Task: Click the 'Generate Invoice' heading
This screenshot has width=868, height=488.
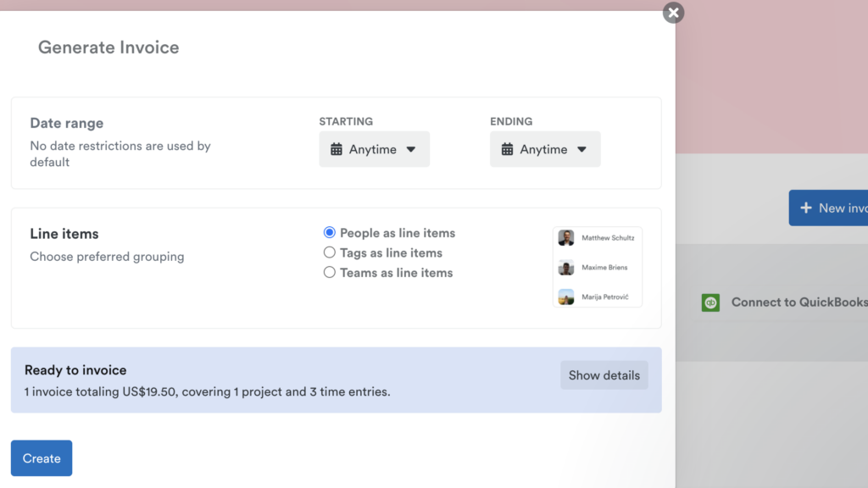Action: point(108,47)
